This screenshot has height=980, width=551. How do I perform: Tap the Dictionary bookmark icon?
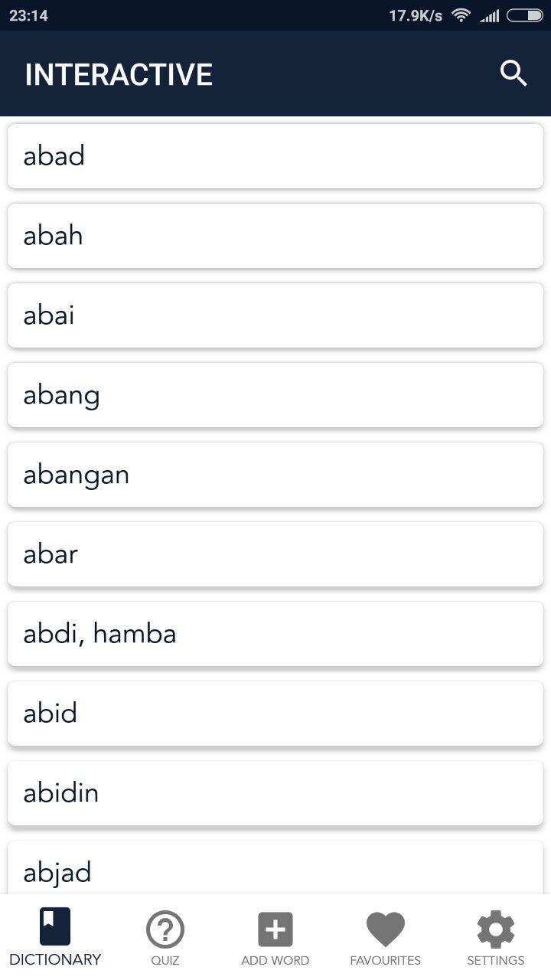[x=55, y=926]
